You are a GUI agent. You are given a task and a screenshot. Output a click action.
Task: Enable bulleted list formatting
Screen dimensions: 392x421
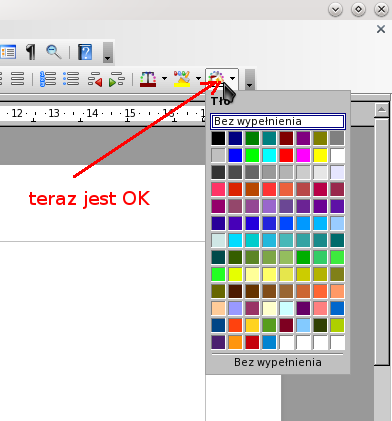71,79
